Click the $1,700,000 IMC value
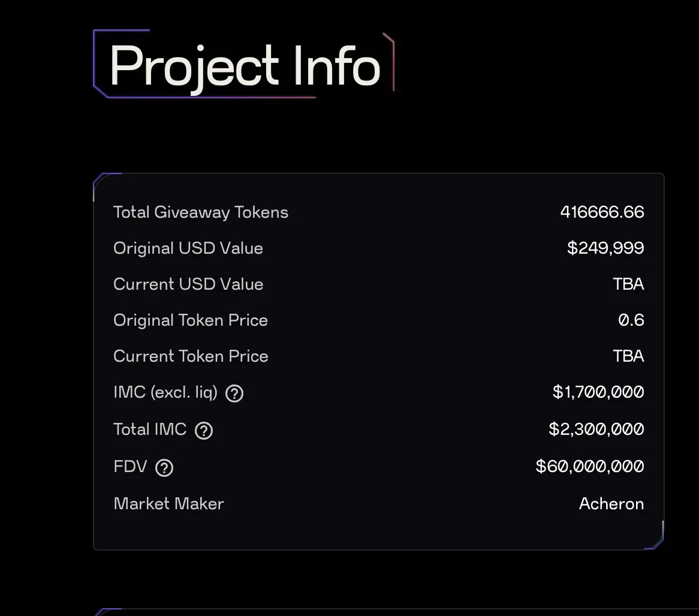Image resolution: width=699 pixels, height=616 pixels. click(x=598, y=392)
